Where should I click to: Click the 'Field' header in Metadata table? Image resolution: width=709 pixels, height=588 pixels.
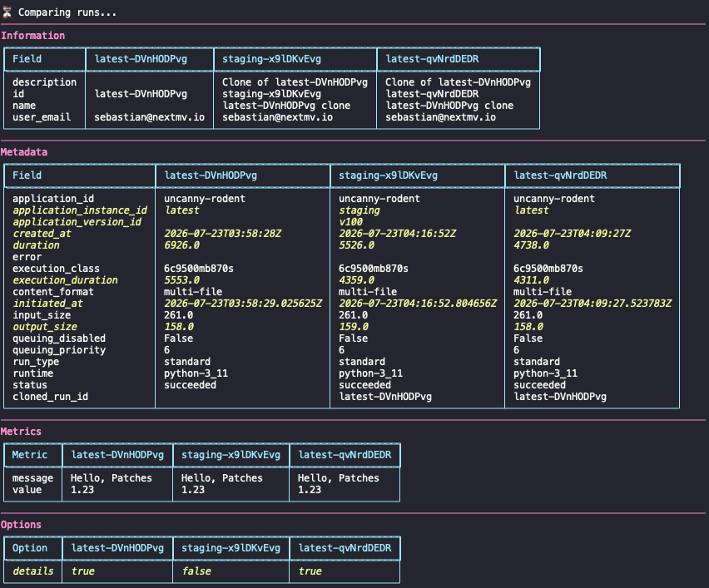(x=27, y=175)
